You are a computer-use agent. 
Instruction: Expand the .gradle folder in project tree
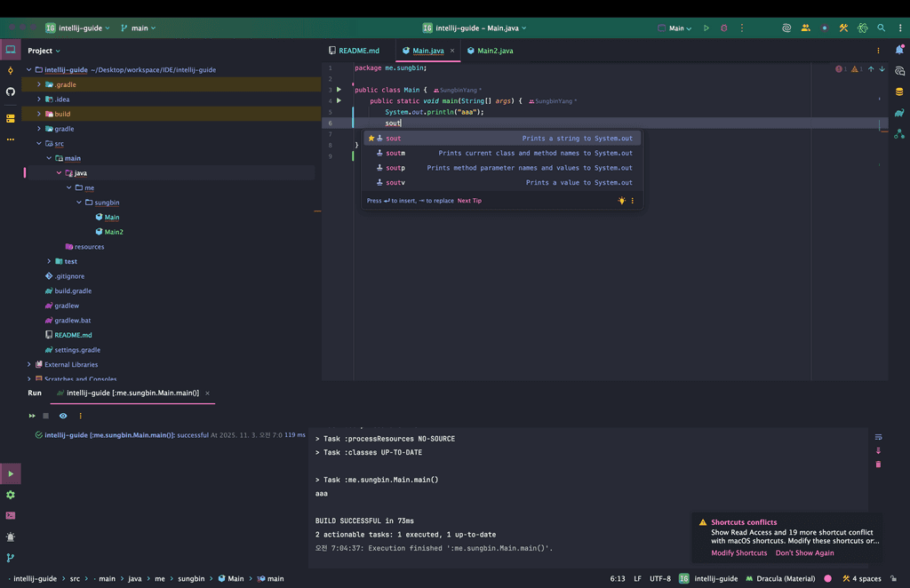point(39,84)
